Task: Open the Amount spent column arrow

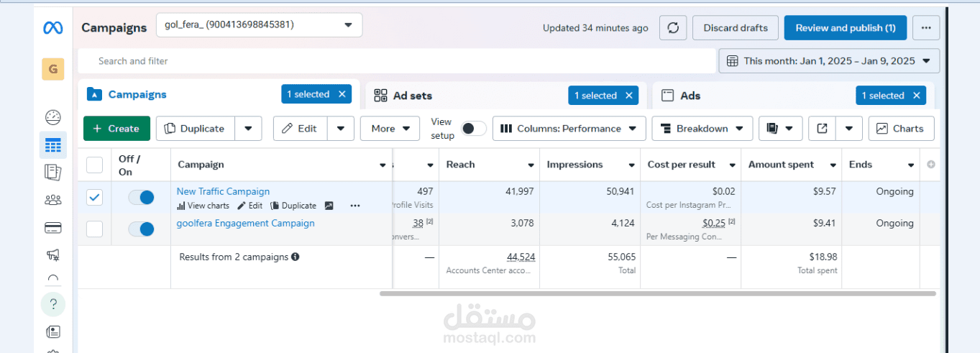Action: (x=833, y=165)
